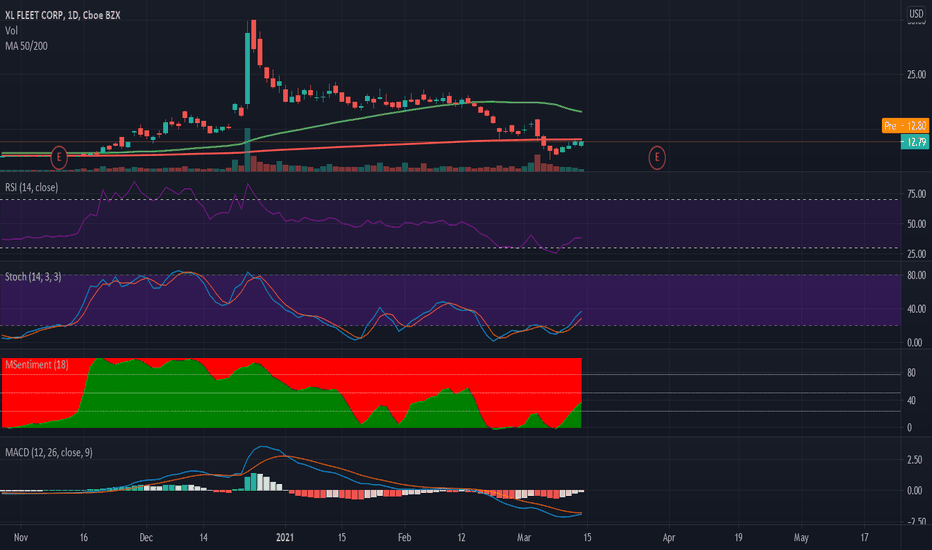Select the RSI (14, close) indicator label
This screenshot has width=932, height=550.
(32, 187)
